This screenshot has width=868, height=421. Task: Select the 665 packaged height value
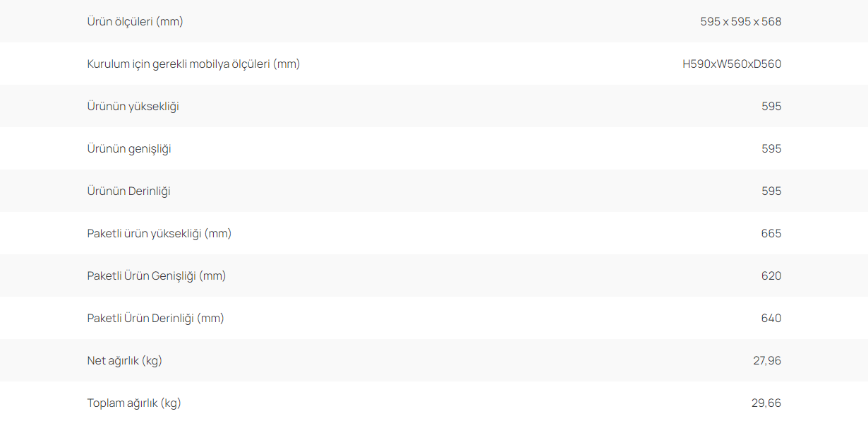click(771, 234)
